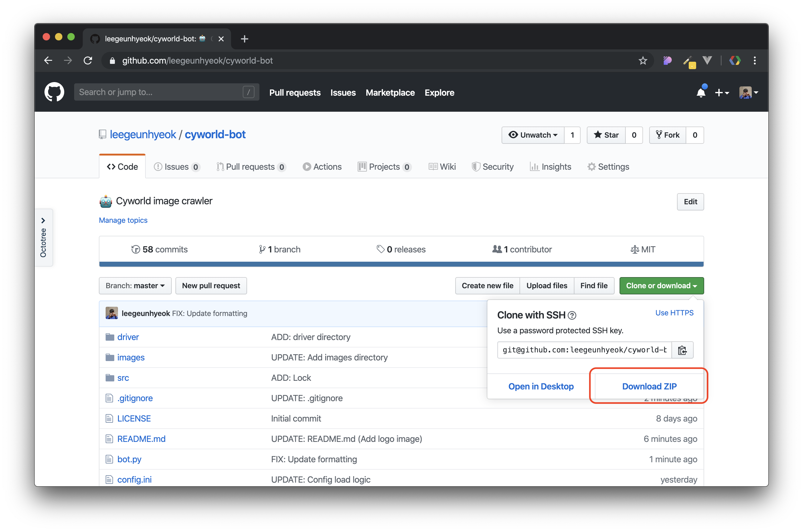Open the browser three-dot menu
803x532 pixels.
click(x=755, y=61)
